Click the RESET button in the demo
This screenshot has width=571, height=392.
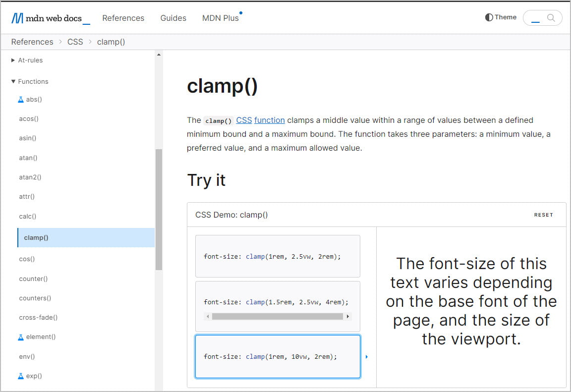tap(544, 215)
